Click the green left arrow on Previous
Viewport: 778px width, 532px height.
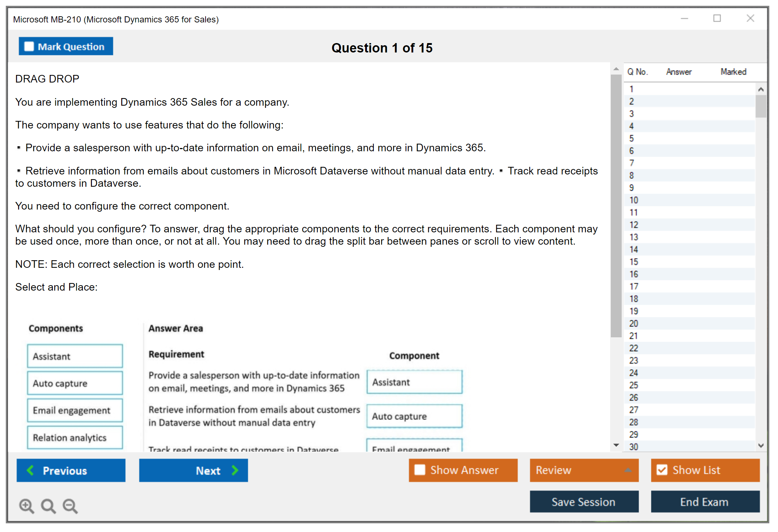coord(30,470)
